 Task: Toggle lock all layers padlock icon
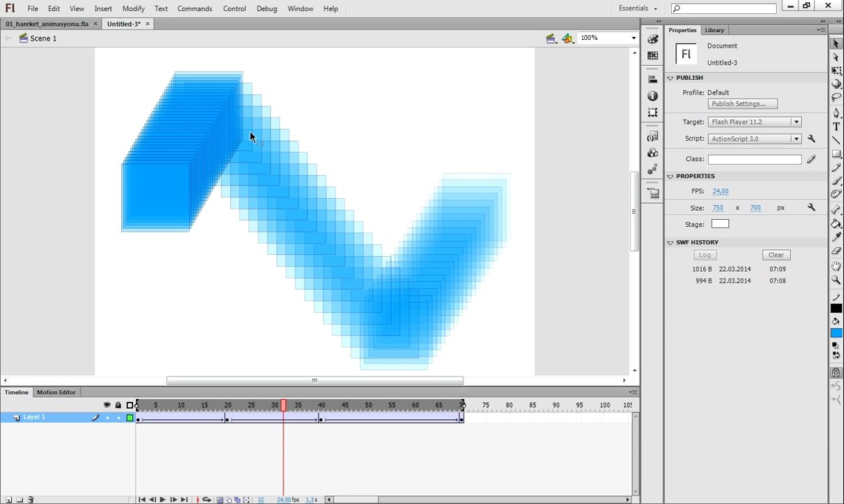click(118, 405)
